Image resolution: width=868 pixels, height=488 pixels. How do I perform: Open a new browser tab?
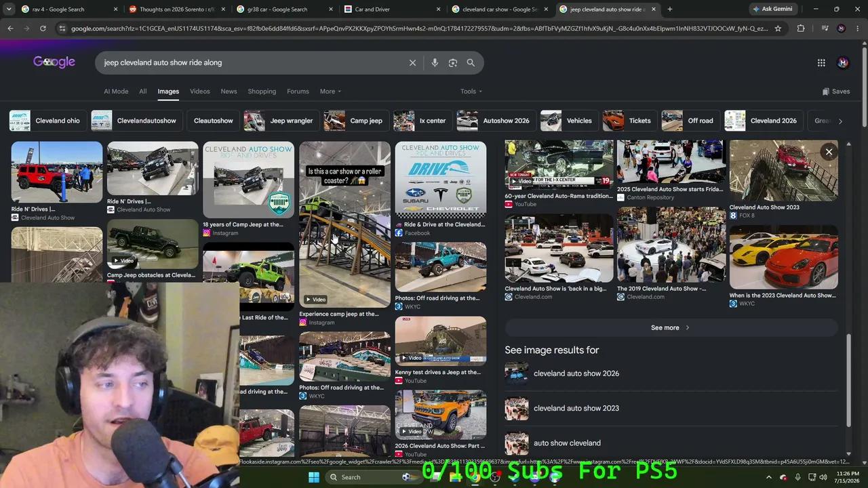(x=670, y=9)
